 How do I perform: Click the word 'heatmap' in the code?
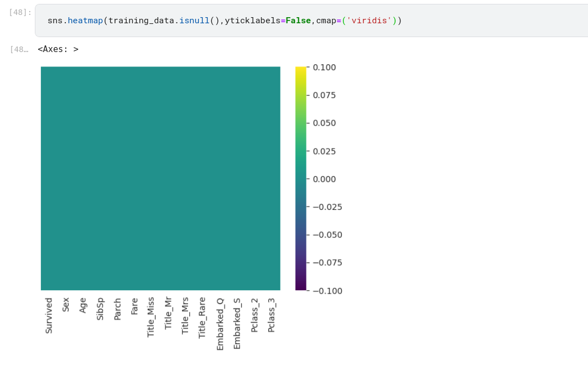pos(85,20)
